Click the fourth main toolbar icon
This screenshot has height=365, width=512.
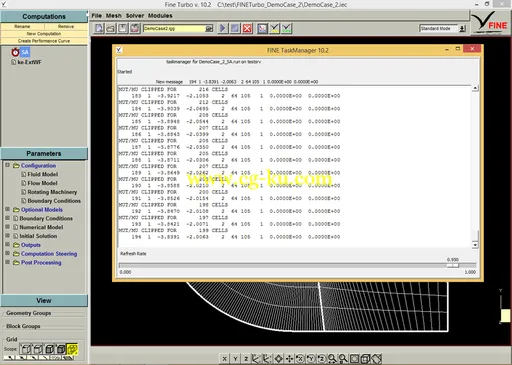click(135, 28)
